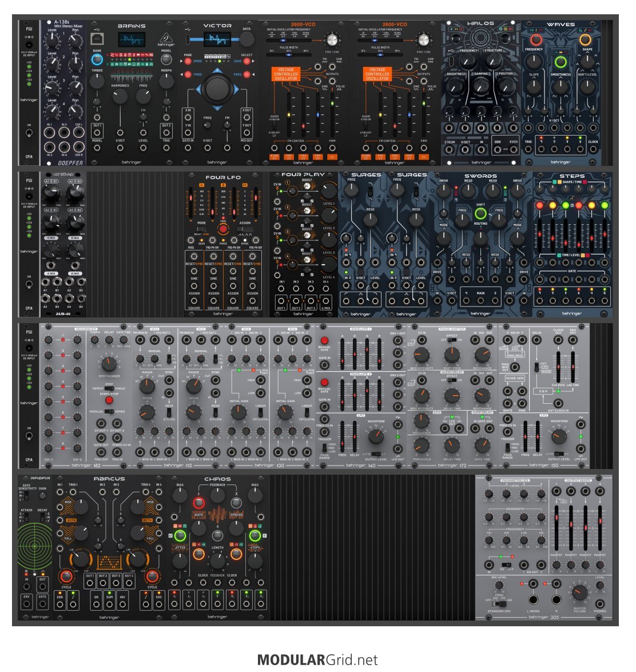The image size is (636, 672).
Task: Click the STEP NUMBER knob on the 182 sequencer
Action: pyautogui.click(x=109, y=364)
